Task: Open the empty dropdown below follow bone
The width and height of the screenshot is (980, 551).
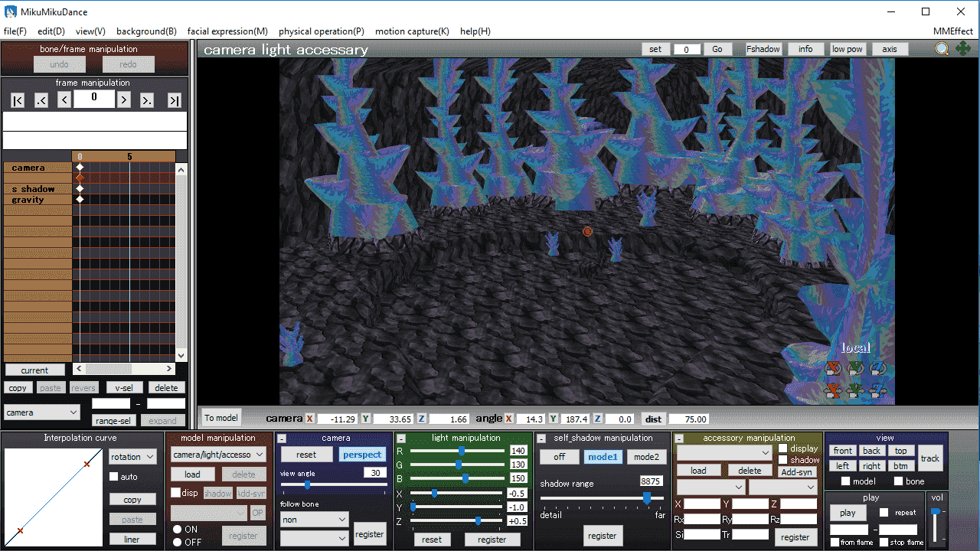Action: pos(314,539)
